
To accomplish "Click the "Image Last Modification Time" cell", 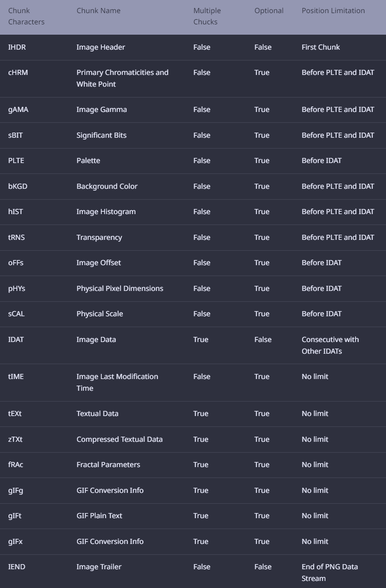I will click(117, 382).
